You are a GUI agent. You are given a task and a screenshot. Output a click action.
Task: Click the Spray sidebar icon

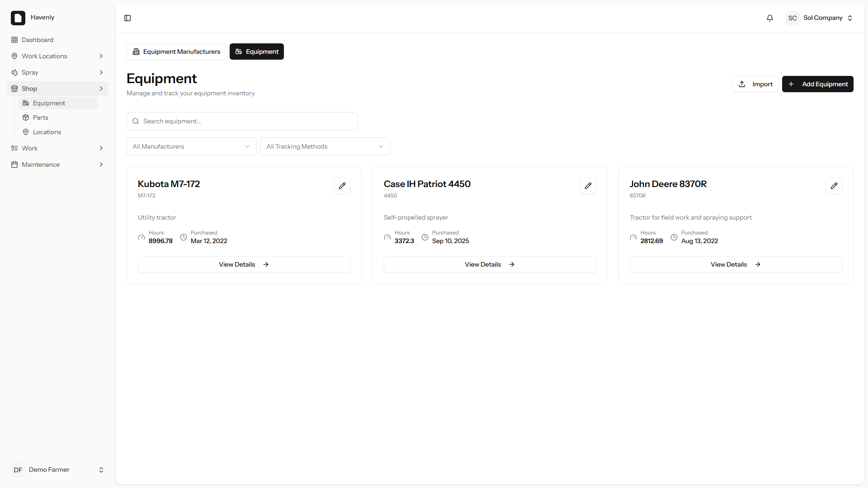[14, 72]
